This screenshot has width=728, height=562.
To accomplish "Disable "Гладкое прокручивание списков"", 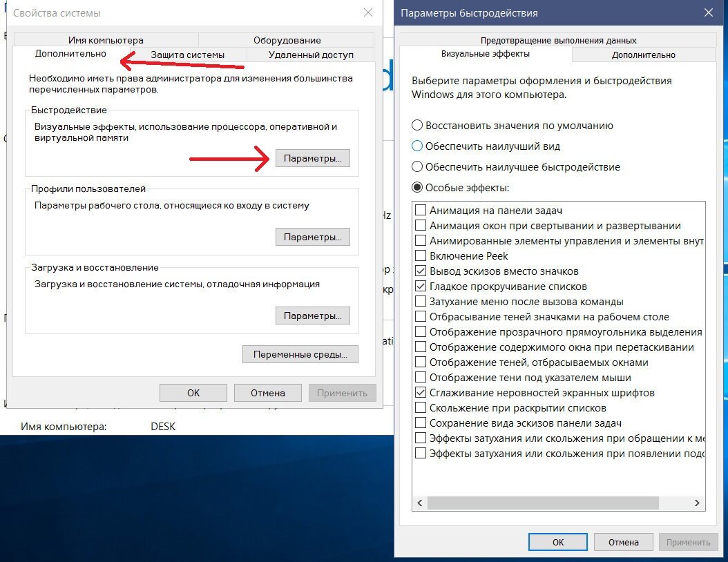I will click(x=421, y=286).
